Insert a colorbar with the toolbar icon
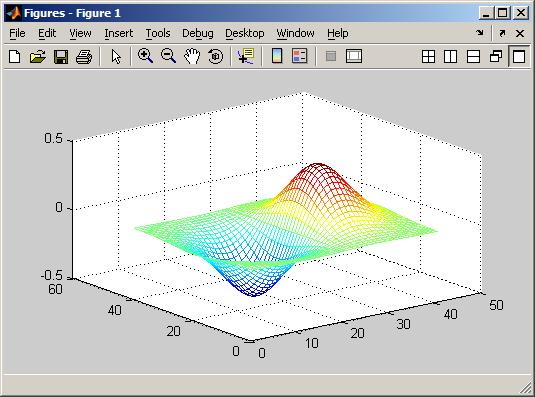This screenshot has width=535, height=397. coord(277,56)
